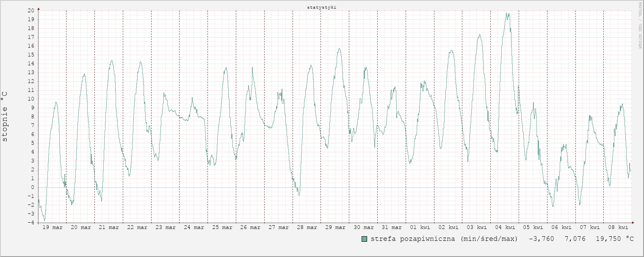Click the '24 mar' date label

(x=194, y=227)
